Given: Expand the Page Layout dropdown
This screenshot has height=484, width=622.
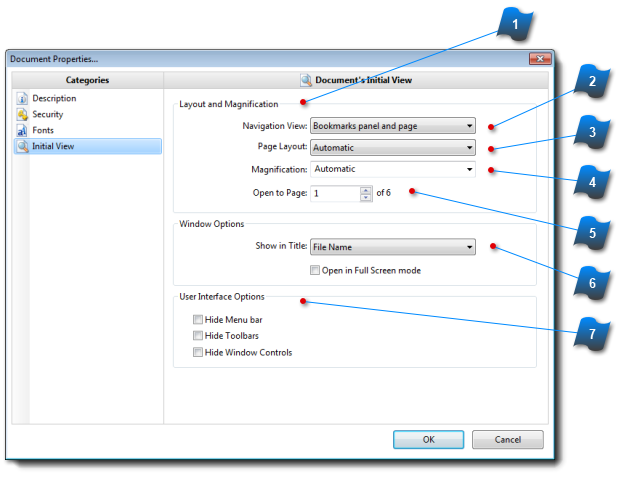Looking at the screenshot, I should coord(393,148).
